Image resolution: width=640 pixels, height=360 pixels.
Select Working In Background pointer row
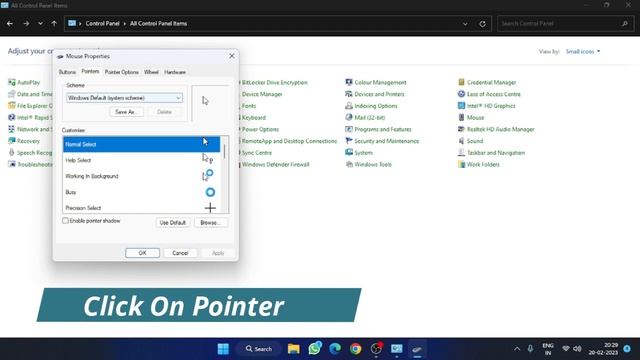[142, 176]
